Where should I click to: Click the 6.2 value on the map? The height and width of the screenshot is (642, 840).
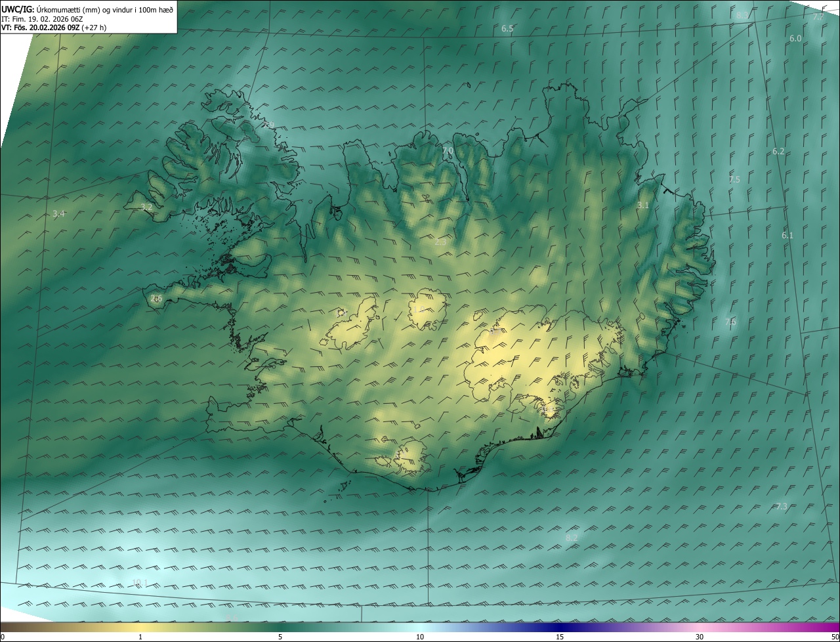pyautogui.click(x=778, y=151)
